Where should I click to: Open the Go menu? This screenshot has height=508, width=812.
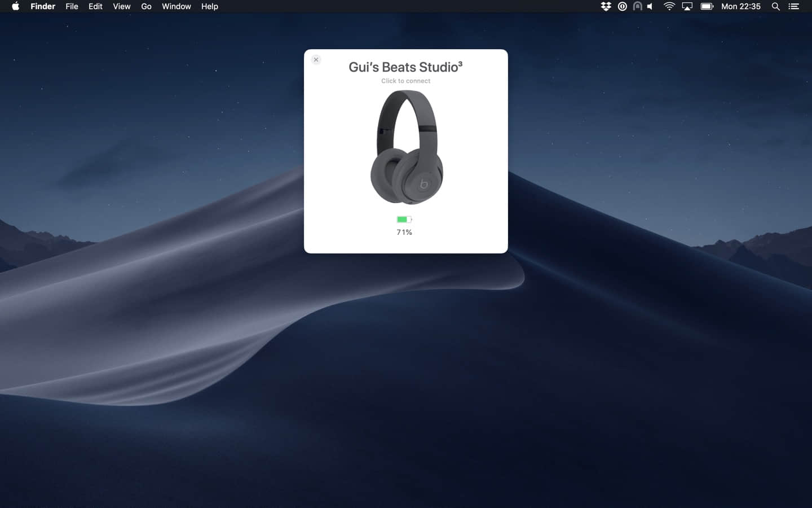[146, 6]
